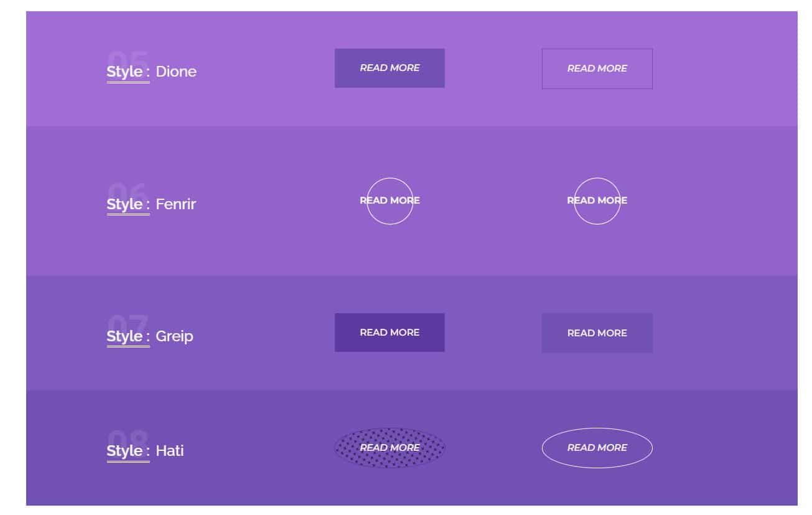Click the dark solid READ MORE button beside Greip
Image resolution: width=812 pixels, height=515 pixels.
click(390, 333)
